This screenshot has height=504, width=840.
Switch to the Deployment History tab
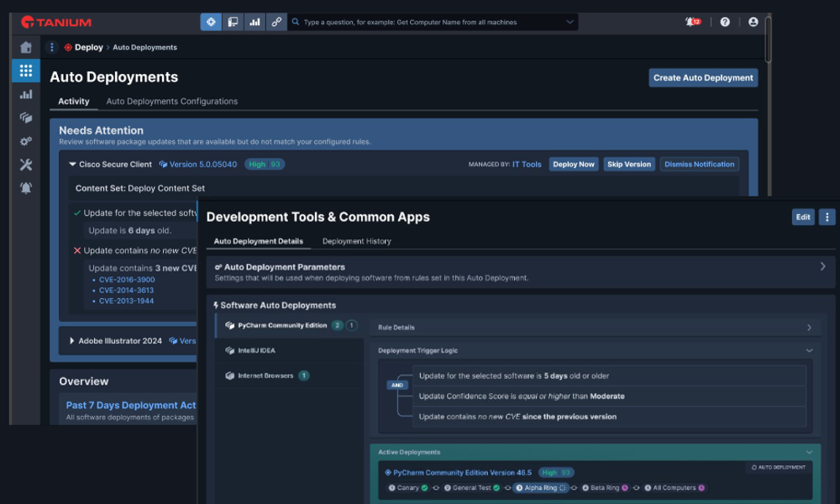[356, 241]
